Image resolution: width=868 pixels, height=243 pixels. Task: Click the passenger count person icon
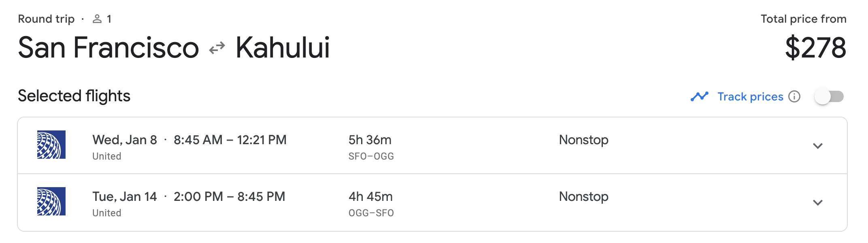click(97, 18)
